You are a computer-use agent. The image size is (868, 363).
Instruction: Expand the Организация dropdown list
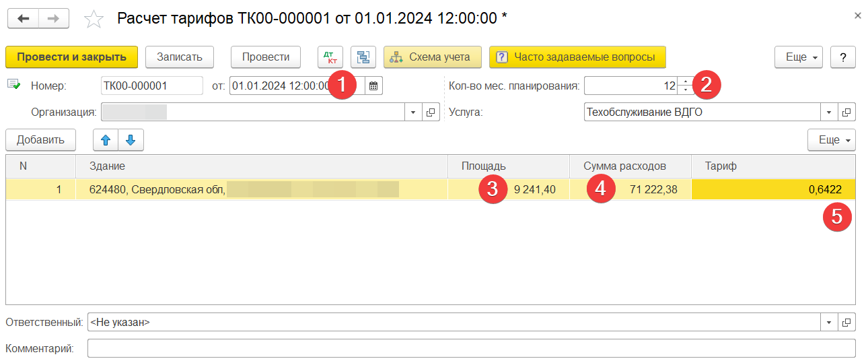[x=413, y=112]
